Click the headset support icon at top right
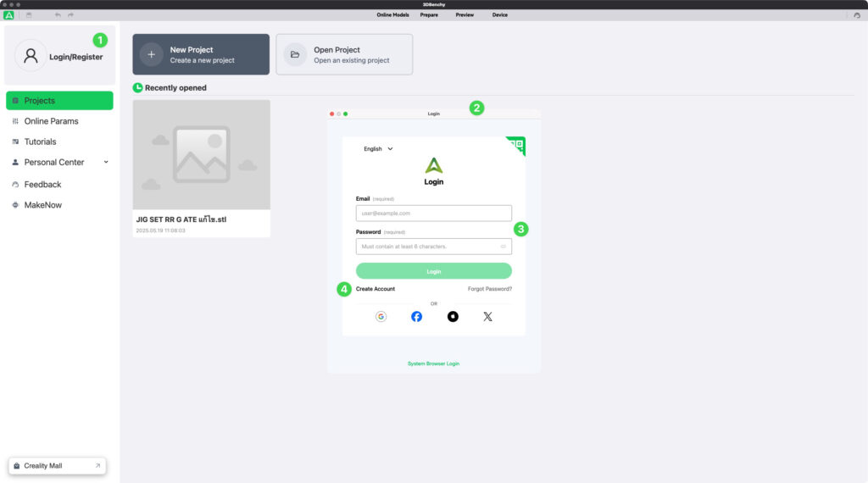 click(856, 15)
